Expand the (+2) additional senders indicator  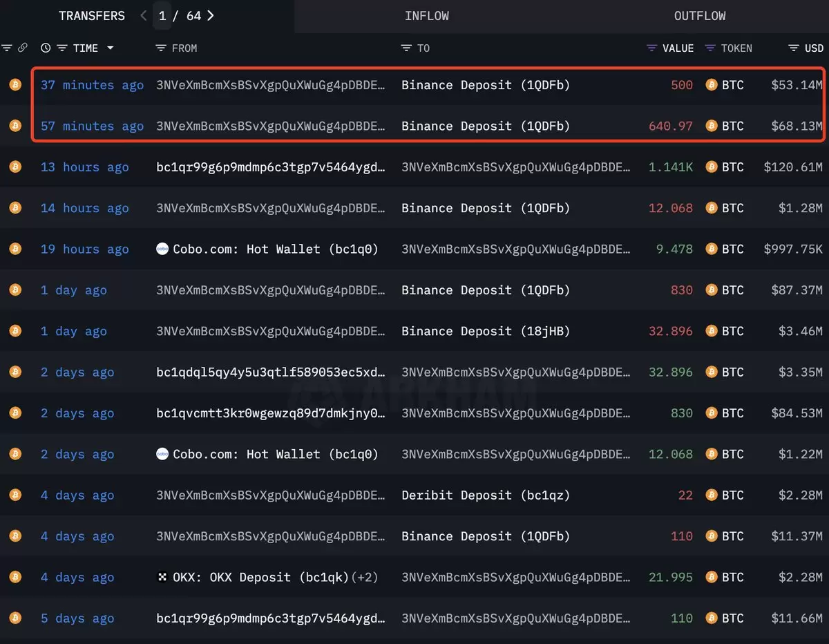click(365, 578)
